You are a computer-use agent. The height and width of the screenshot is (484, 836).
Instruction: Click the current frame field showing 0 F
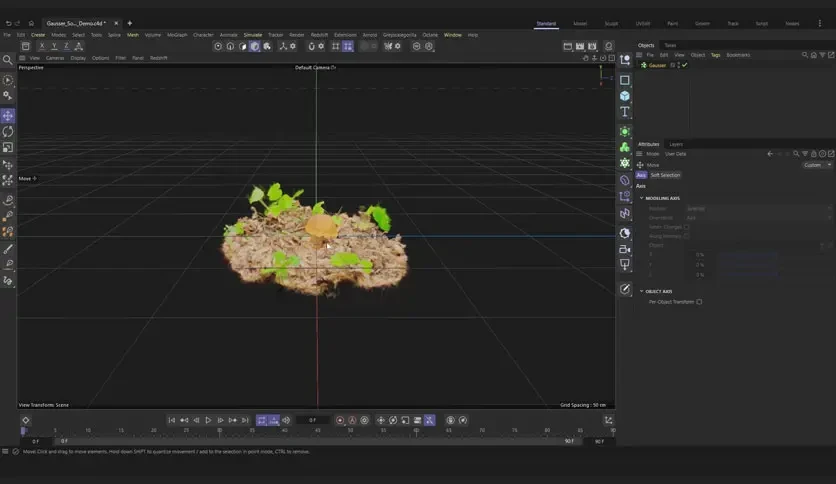[x=313, y=420]
